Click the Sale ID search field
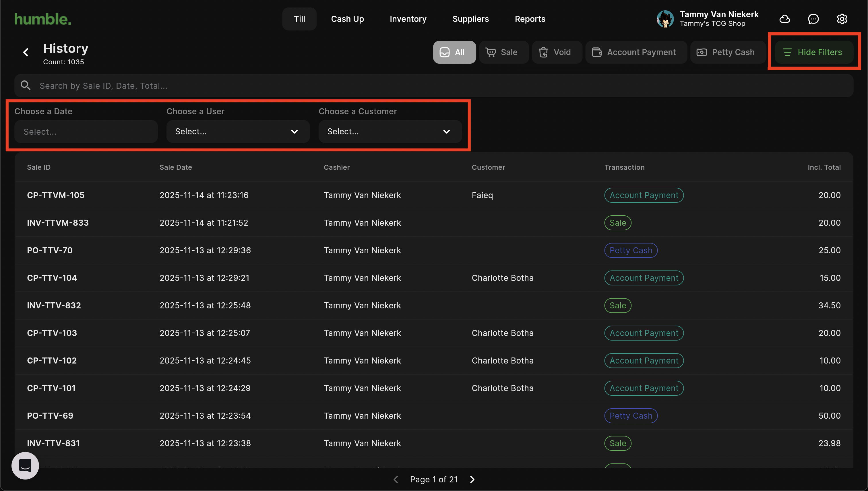 (x=438, y=86)
